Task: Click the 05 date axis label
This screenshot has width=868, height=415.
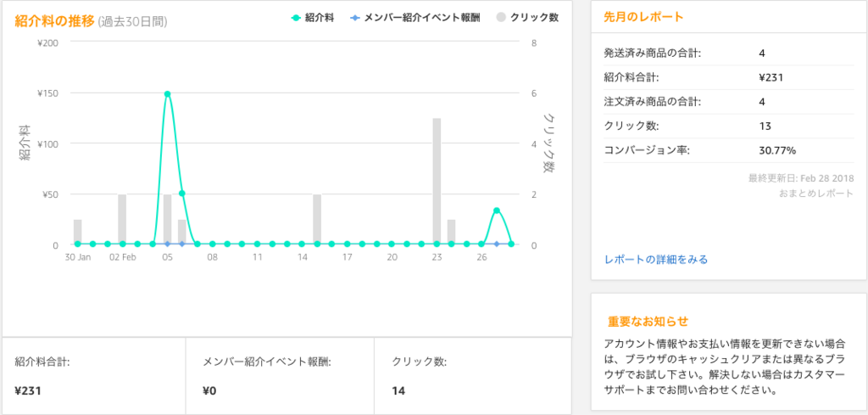Action: pyautogui.click(x=167, y=258)
